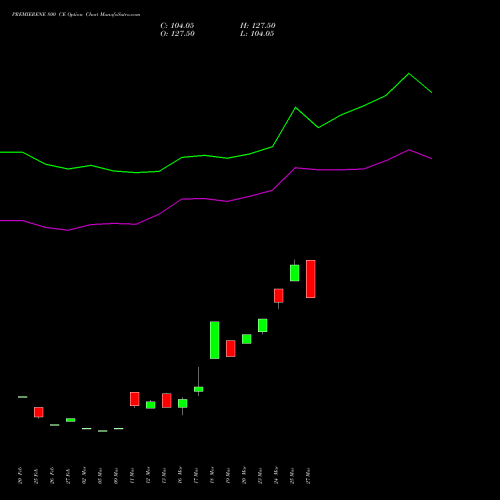This screenshot has height=500, width=500.
Task: Click the '25 Mar' date axis label
Action: (292, 475)
